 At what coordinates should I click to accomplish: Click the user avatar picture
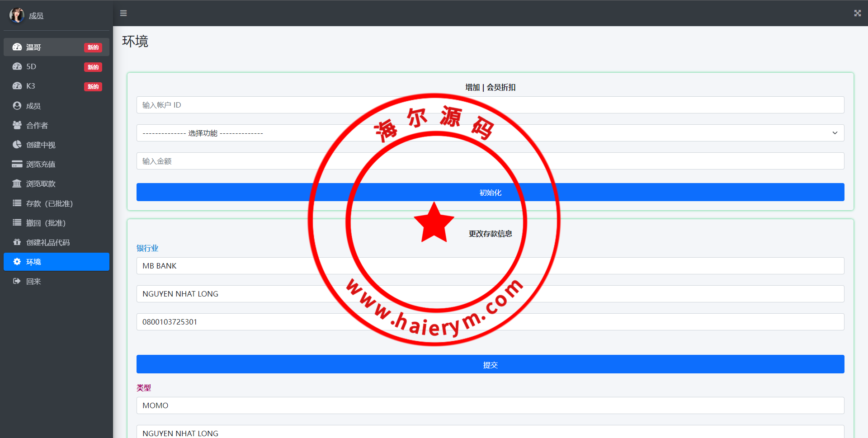click(17, 15)
